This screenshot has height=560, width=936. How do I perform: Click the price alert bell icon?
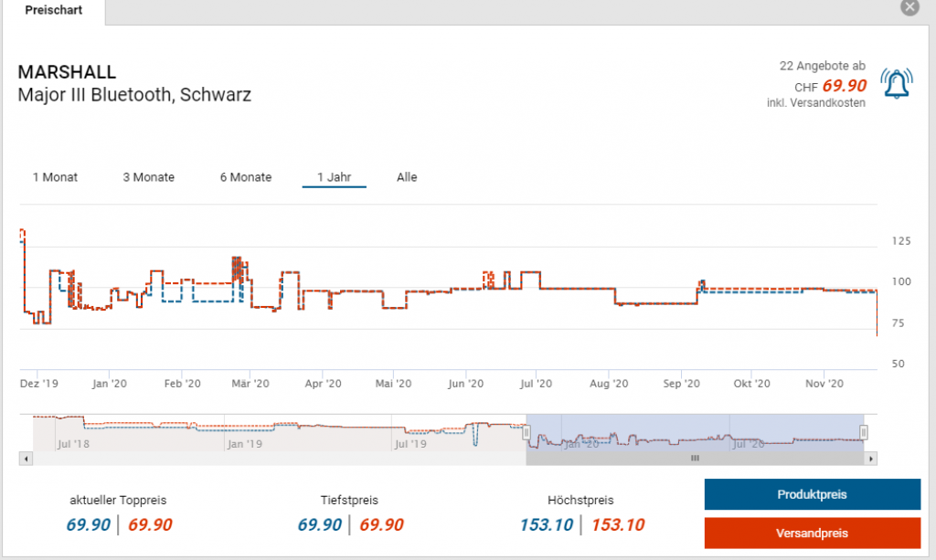pyautogui.click(x=896, y=83)
